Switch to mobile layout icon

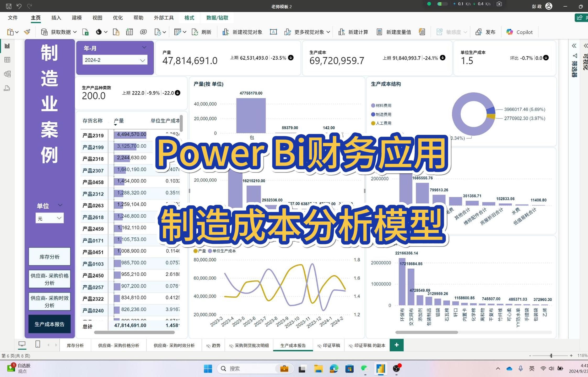coord(38,344)
